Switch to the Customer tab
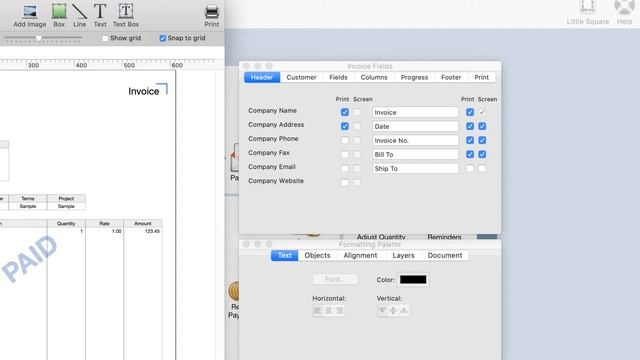Viewport: 640px width, 360px height. pyautogui.click(x=301, y=77)
